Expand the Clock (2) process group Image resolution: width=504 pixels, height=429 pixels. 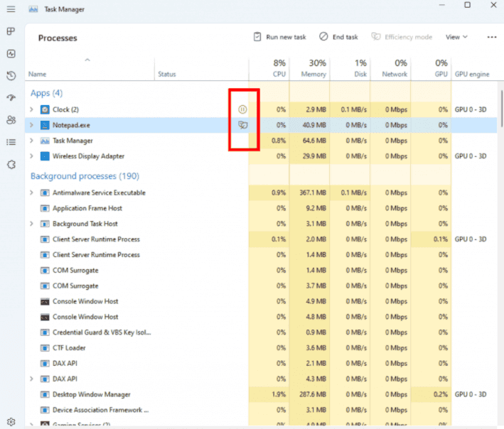[x=31, y=109]
